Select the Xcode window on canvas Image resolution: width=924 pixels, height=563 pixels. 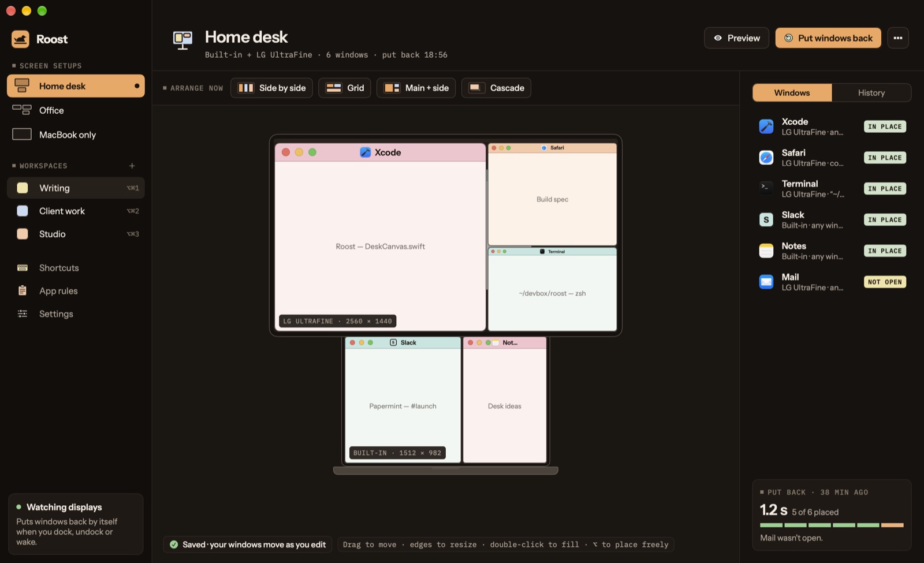[380, 237]
